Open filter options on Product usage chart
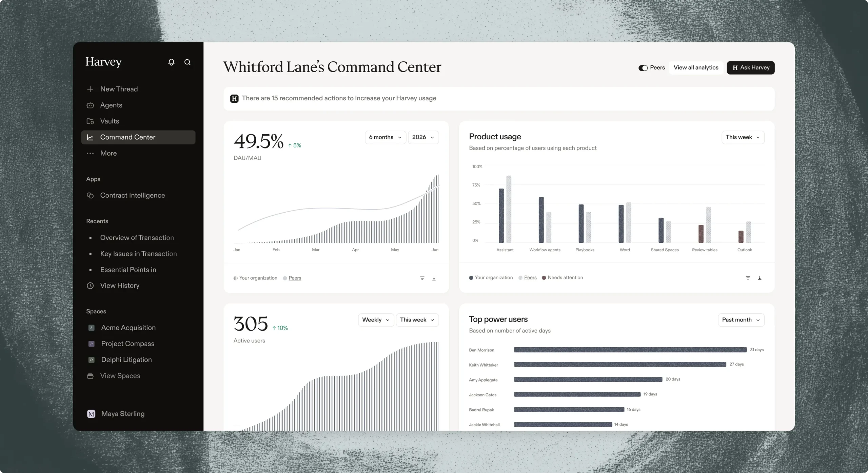Screen dimensions: 868x473 click(748, 278)
